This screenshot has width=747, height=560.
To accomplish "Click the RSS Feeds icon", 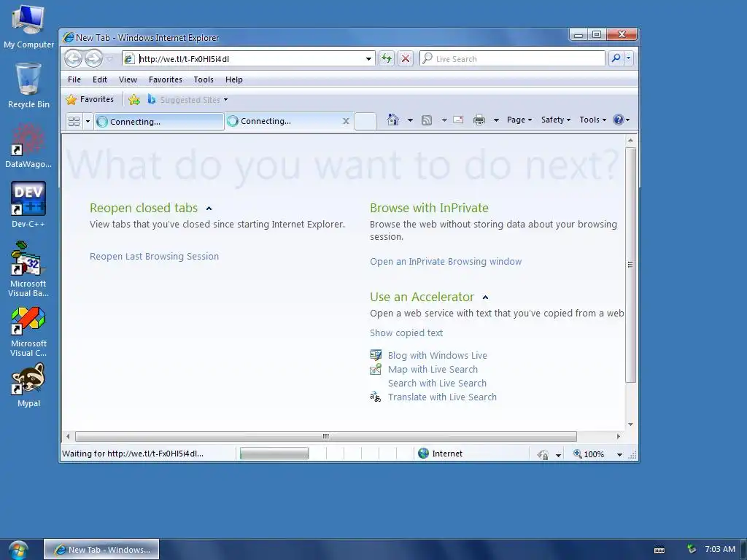I will pyautogui.click(x=427, y=120).
